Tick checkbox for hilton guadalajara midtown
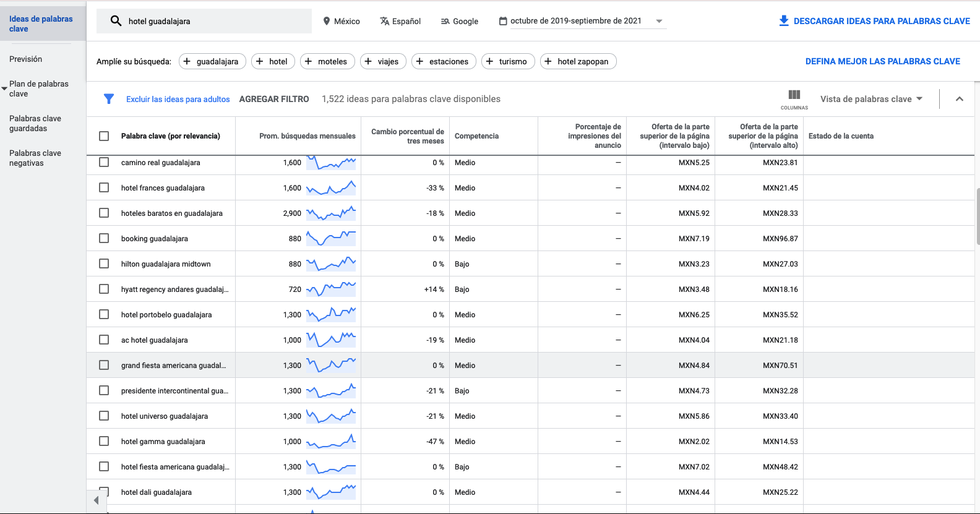Screen dimensions: 980x514 click(104, 263)
